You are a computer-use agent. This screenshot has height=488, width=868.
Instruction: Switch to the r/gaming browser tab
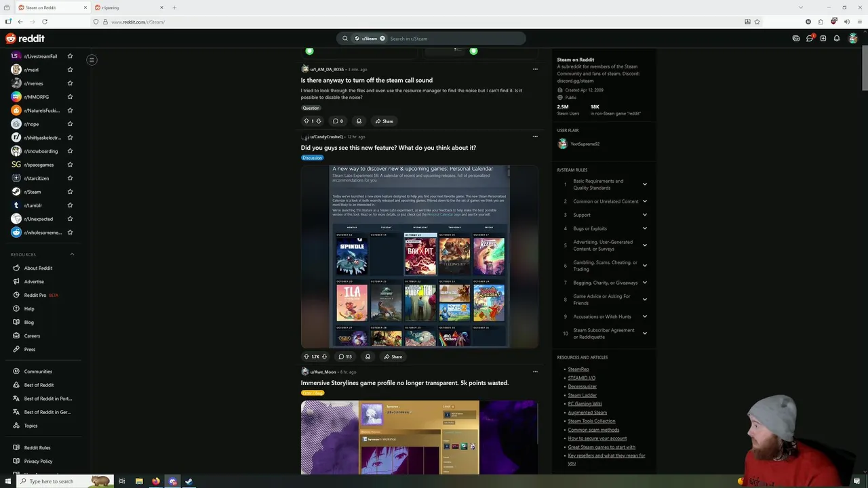[129, 7]
